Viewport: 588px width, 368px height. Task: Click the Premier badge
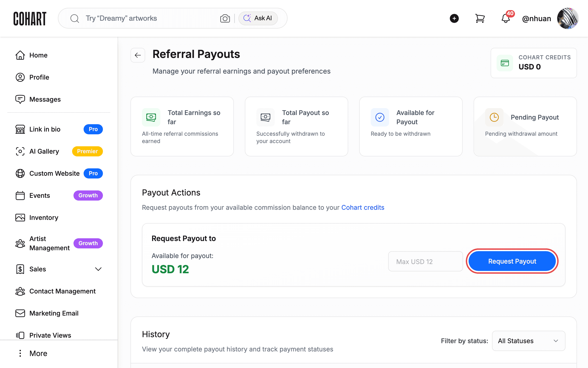(x=87, y=151)
